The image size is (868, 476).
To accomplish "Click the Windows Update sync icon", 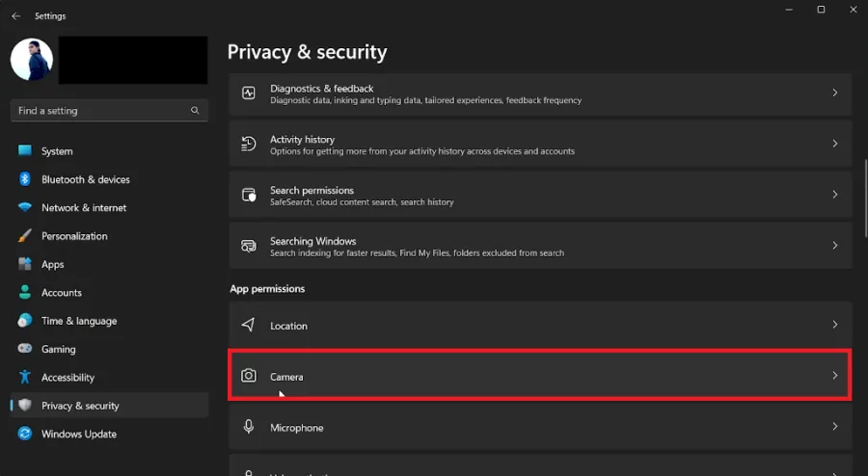I will (25, 434).
